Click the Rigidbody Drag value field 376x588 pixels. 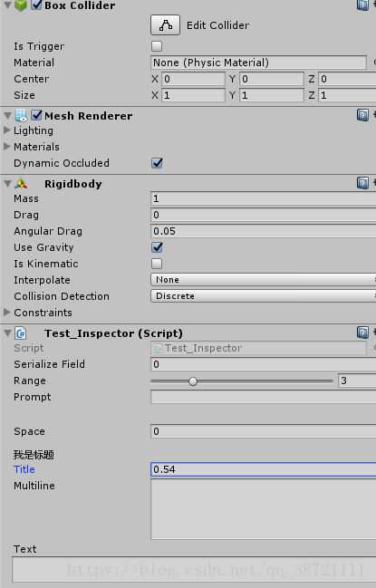click(263, 215)
